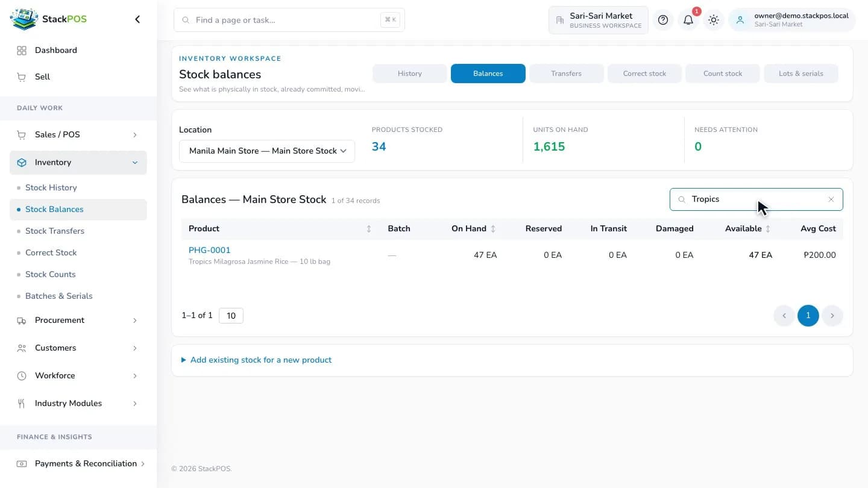The height and width of the screenshot is (488, 868).
Task: Expand the Sales / POS section
Action: click(x=78, y=134)
